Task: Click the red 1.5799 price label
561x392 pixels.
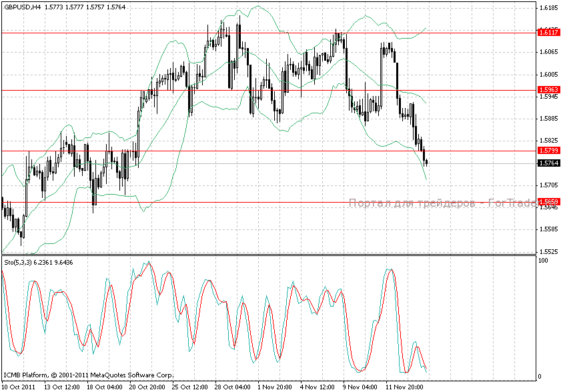Action: tap(548, 151)
